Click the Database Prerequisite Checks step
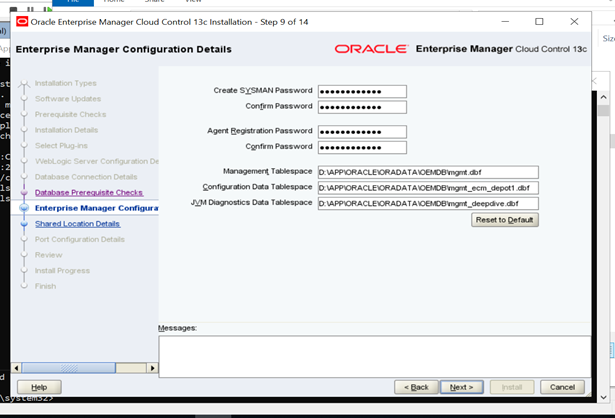 [x=88, y=192]
